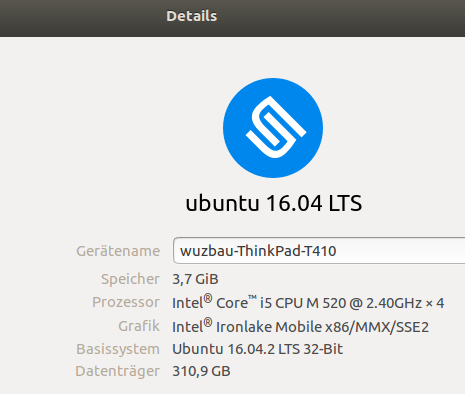Select the 3,7 GiB memory value
Screen dimensions: 465x394
click(x=195, y=279)
